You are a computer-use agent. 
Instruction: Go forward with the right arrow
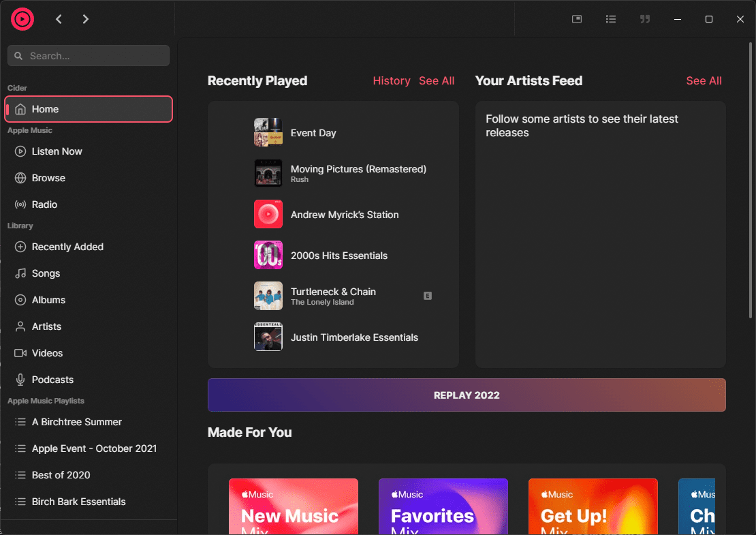coord(85,19)
